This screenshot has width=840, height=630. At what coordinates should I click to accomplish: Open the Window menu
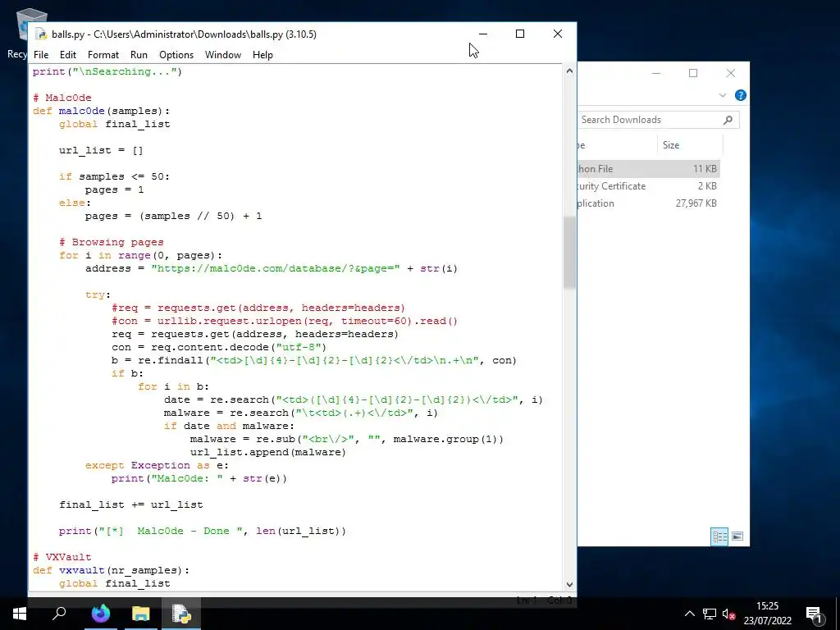click(223, 55)
